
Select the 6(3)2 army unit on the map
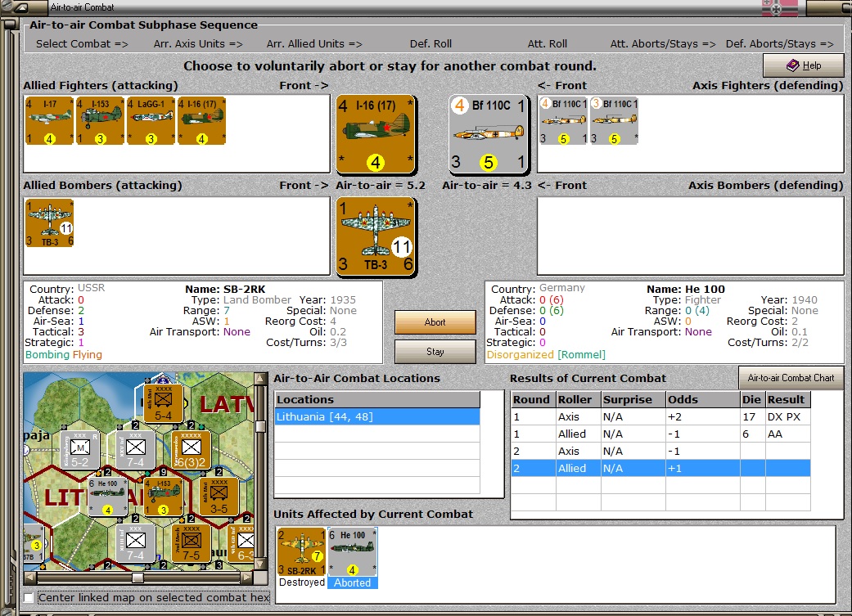(191, 450)
